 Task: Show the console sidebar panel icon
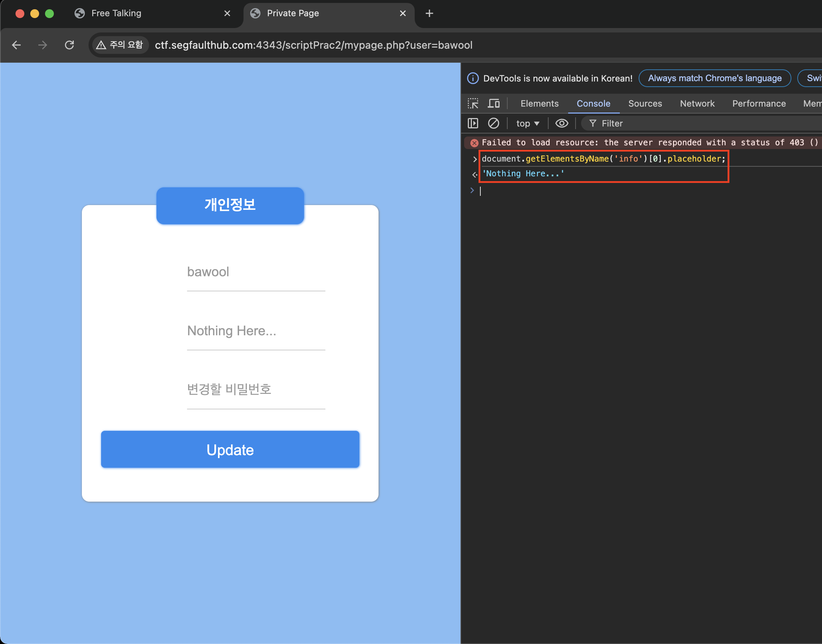tap(473, 123)
